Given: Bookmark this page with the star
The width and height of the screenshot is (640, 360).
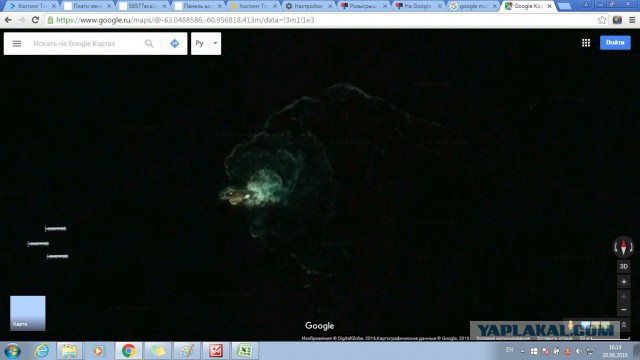Looking at the screenshot, I should pos(602,20).
